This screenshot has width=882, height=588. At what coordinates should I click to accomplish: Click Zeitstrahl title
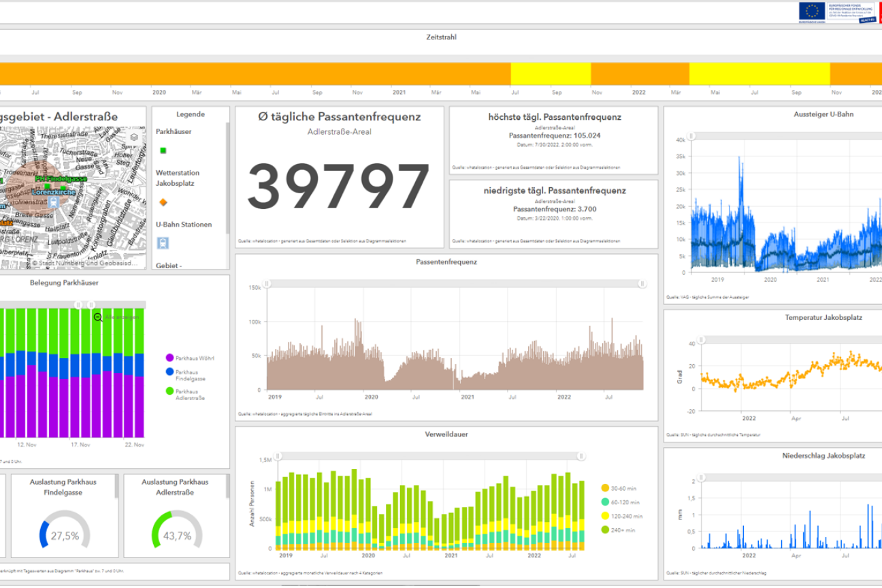click(441, 37)
